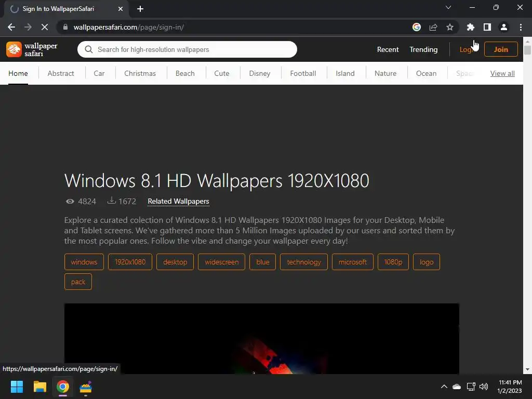
Task: Bookmark page with star icon
Action: click(x=450, y=27)
